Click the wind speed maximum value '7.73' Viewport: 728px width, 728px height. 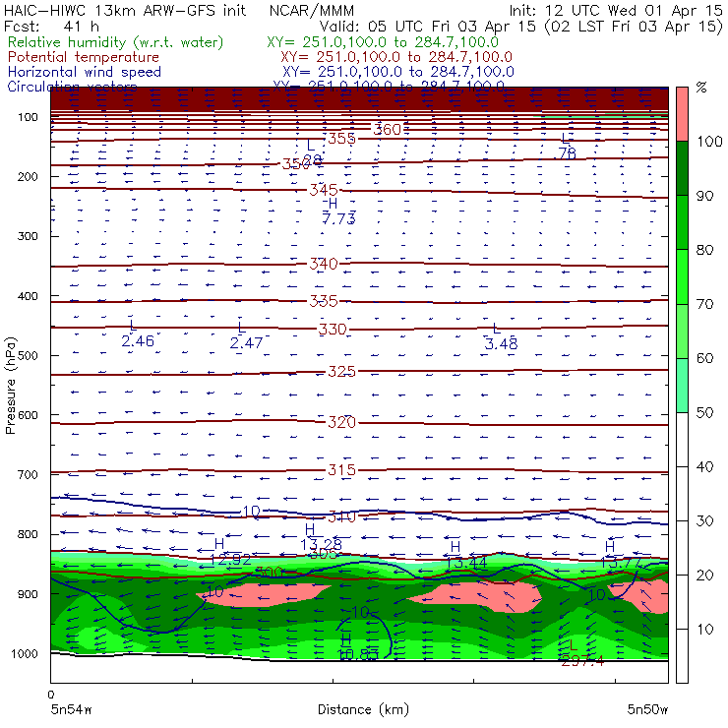(339, 218)
